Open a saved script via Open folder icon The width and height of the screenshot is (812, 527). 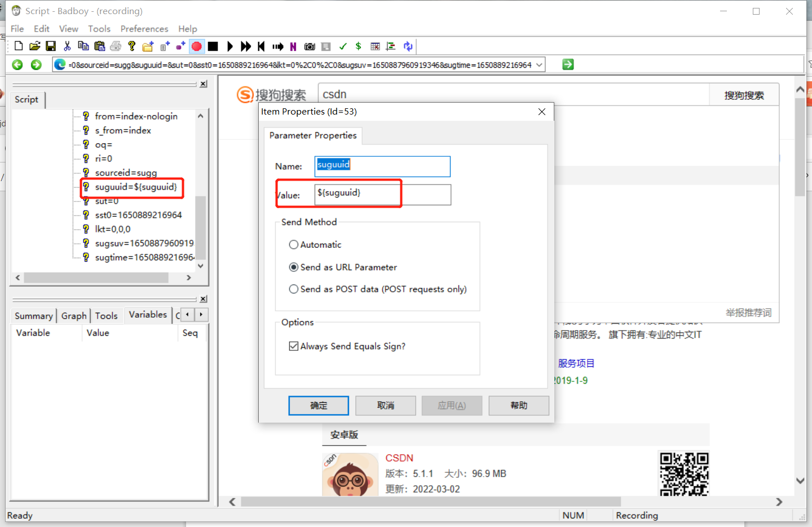point(34,46)
